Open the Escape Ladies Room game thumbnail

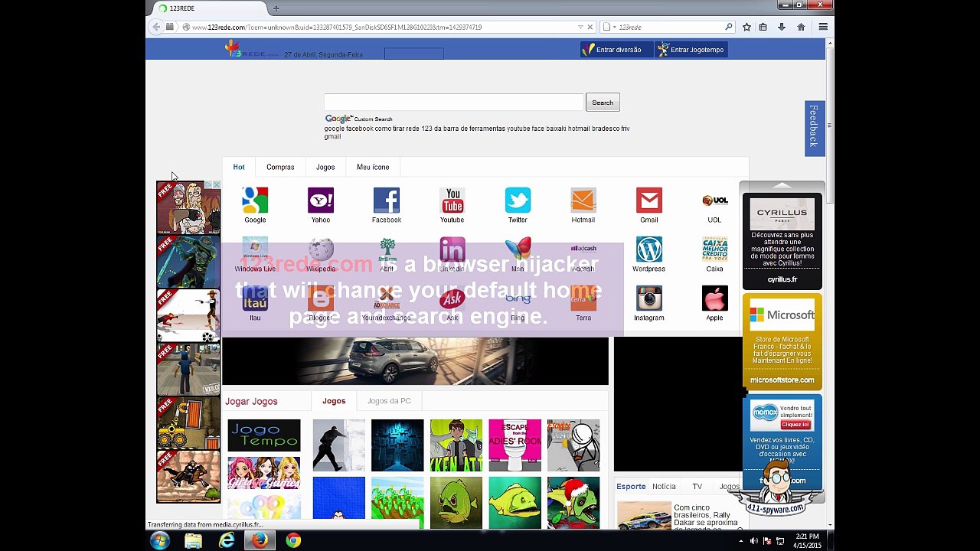[x=515, y=445]
